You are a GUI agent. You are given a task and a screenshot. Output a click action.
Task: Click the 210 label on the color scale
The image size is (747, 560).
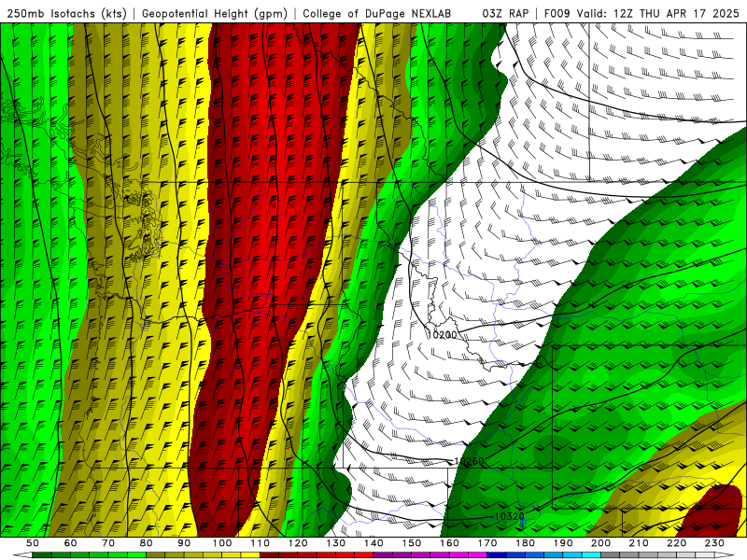pyautogui.click(x=639, y=543)
